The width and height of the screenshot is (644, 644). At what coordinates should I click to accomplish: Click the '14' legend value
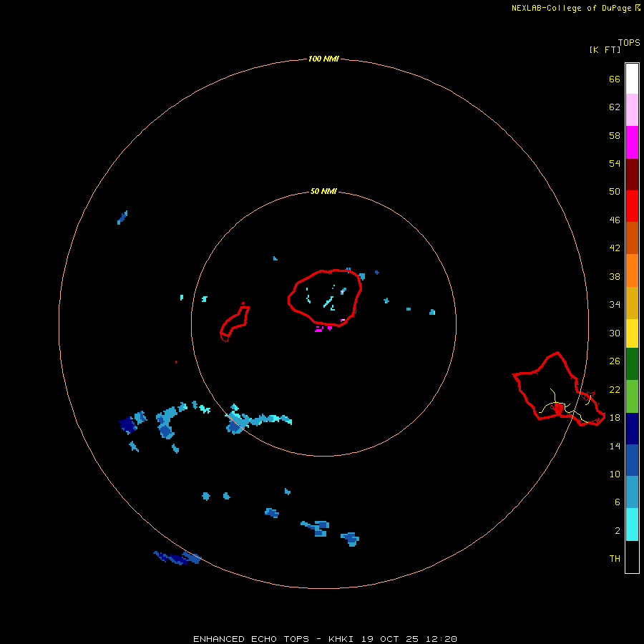click(x=615, y=446)
